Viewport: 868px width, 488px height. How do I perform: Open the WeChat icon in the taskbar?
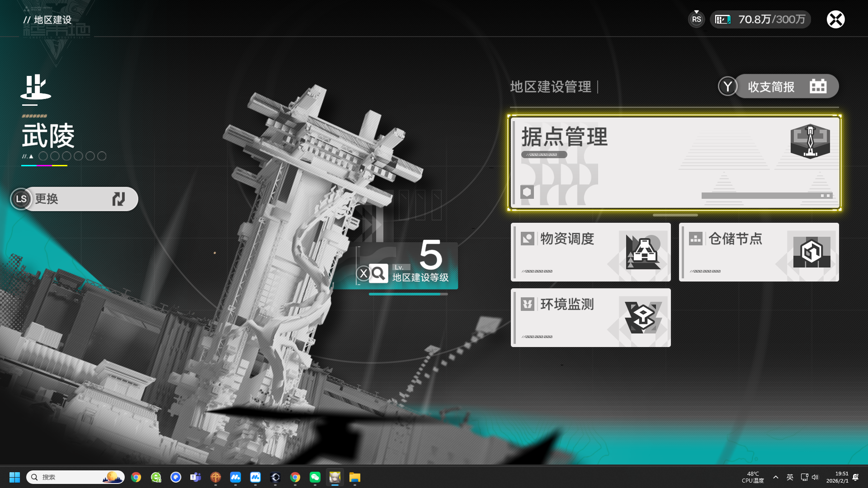click(x=315, y=477)
